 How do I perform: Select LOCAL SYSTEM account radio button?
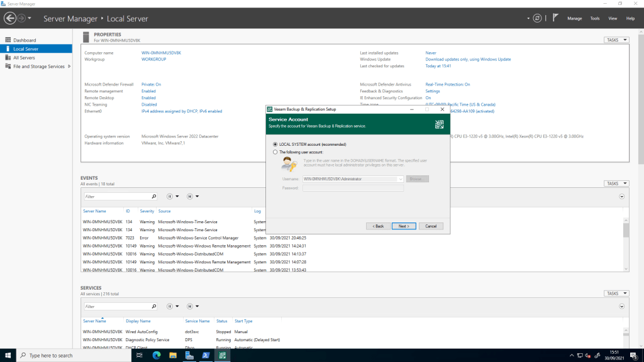275,145
